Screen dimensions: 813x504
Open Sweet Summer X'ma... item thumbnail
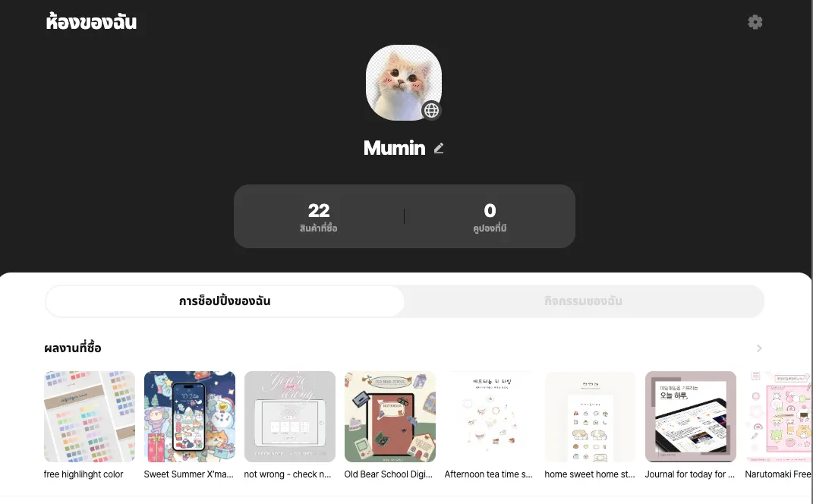189,417
